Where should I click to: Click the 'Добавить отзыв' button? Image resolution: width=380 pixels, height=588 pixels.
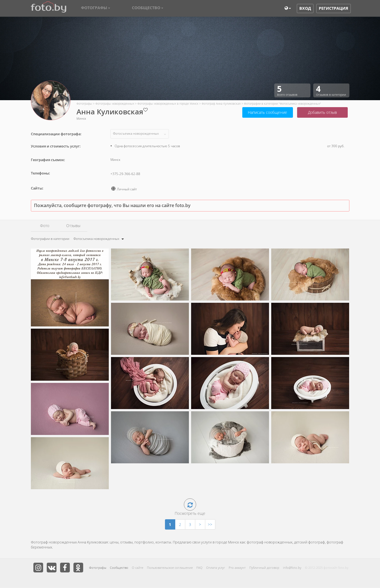[x=322, y=112]
